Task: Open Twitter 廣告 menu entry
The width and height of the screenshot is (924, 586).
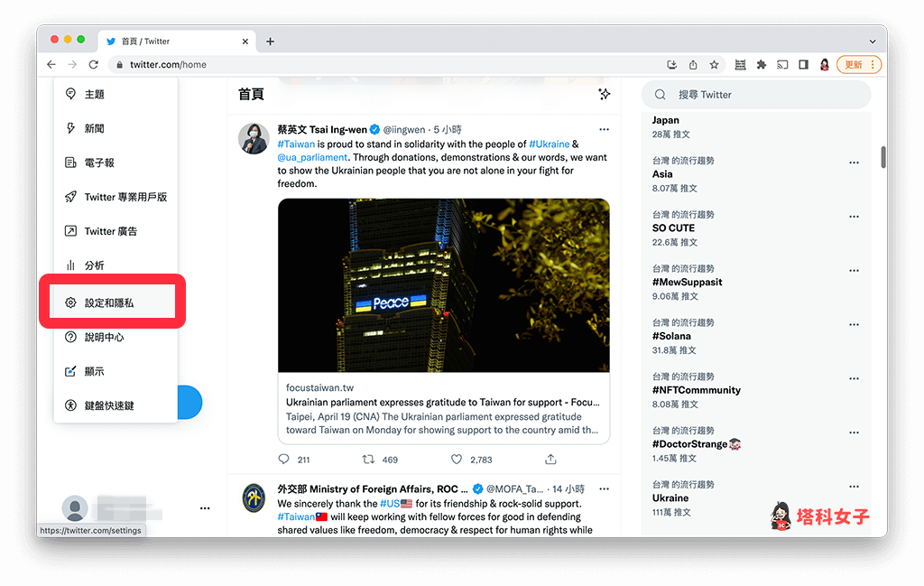Action: (115, 231)
